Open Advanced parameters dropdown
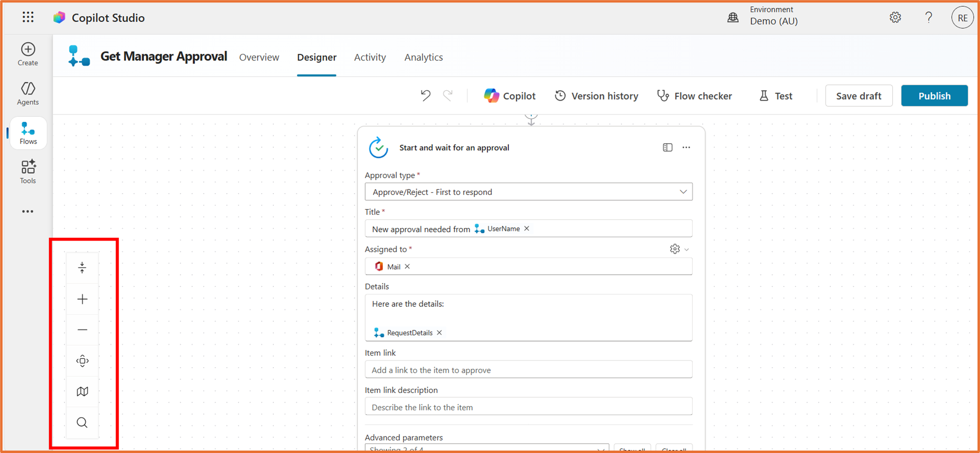The height and width of the screenshot is (453, 980). [487, 448]
